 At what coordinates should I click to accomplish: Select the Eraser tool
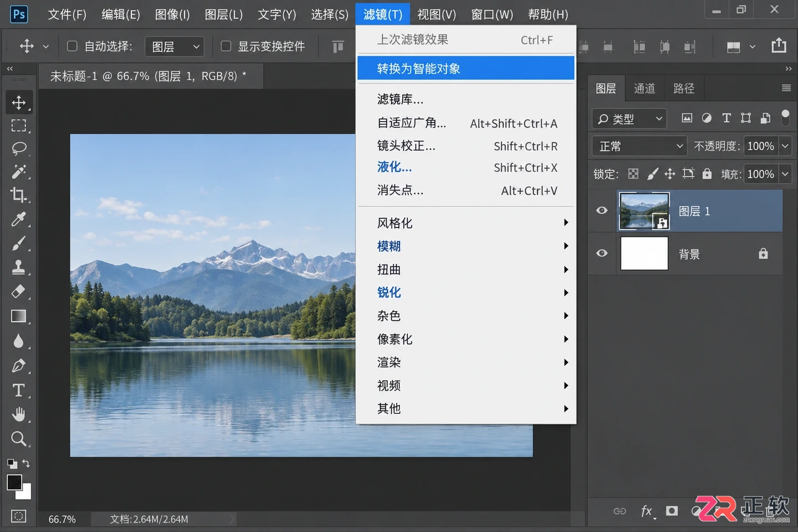coord(19,291)
